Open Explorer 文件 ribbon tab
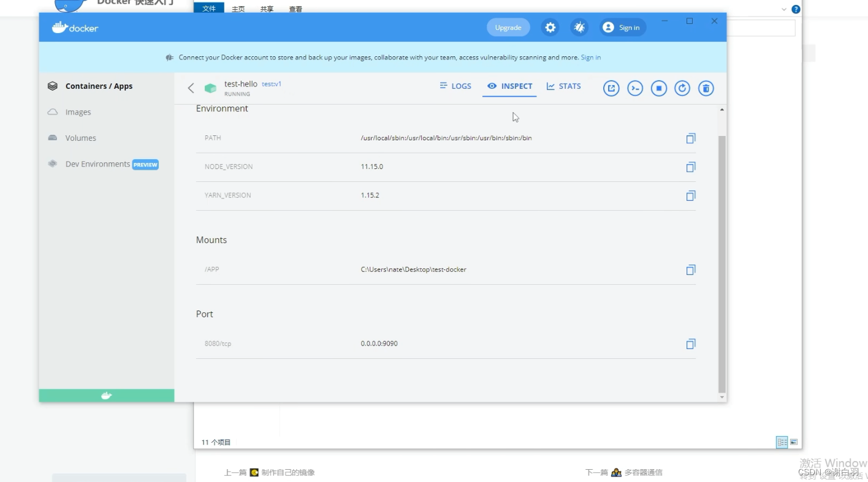The image size is (868, 482). click(209, 9)
